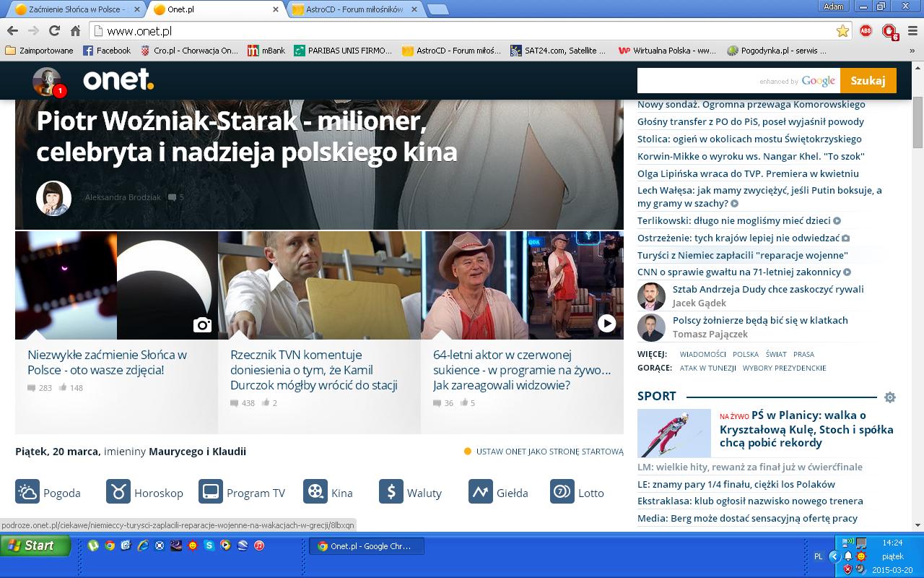Open Jacek Gądek's Sztab Andrzeja Dudy column
This screenshot has height=578, width=924.
pos(768,289)
